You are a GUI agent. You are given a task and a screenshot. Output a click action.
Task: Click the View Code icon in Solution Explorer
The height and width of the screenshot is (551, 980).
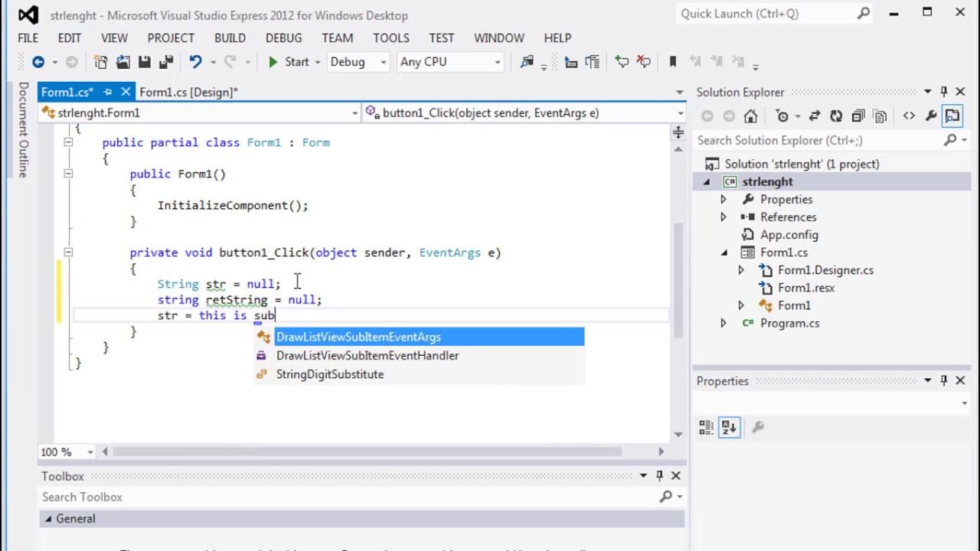(x=909, y=116)
